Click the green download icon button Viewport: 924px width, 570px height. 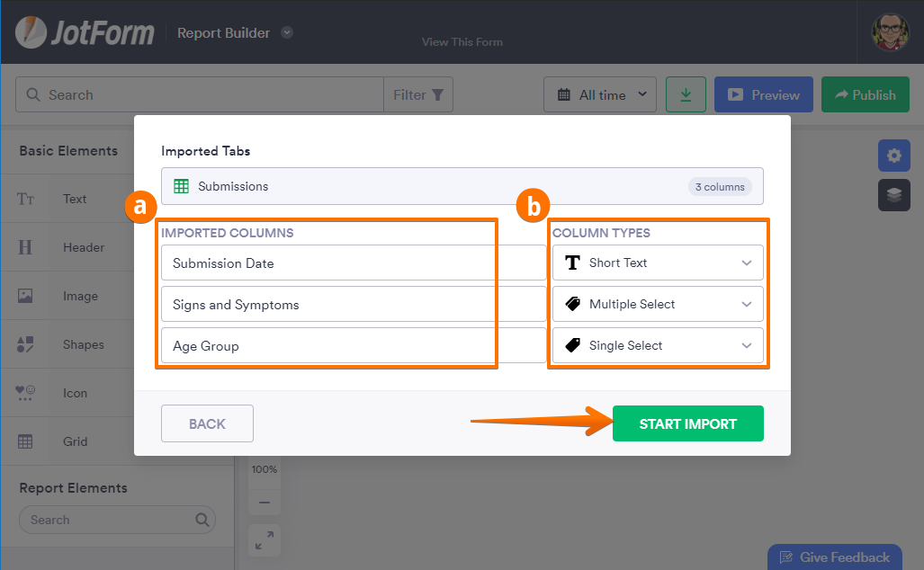pyautogui.click(x=686, y=94)
